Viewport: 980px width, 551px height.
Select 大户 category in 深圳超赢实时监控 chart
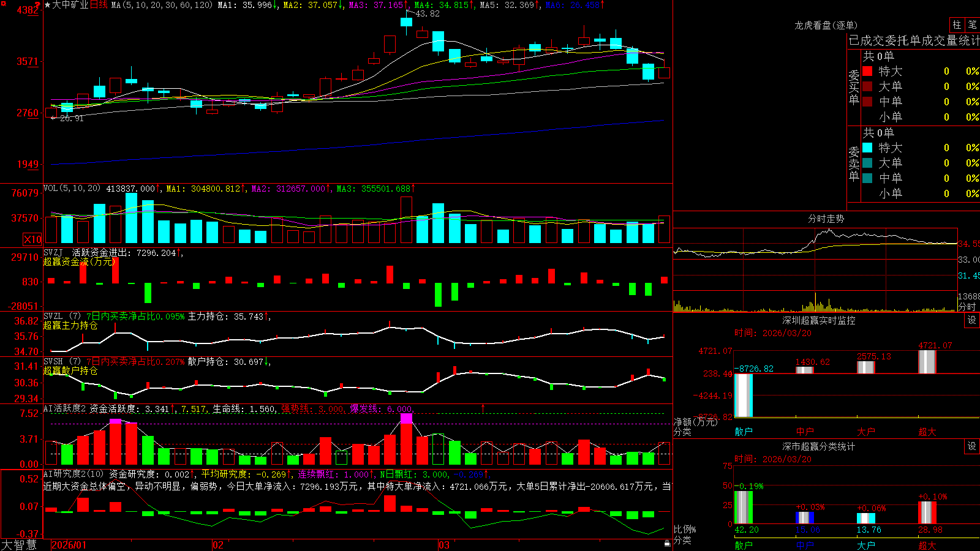(866, 432)
